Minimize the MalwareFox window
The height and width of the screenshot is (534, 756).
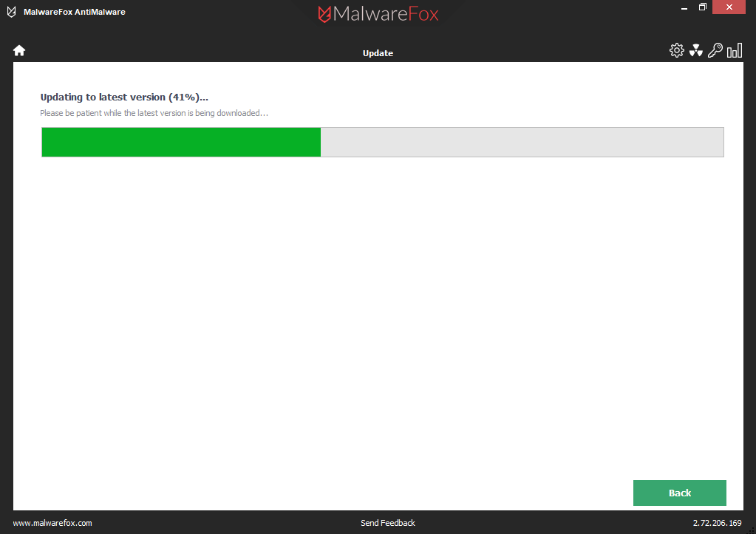[684, 7]
